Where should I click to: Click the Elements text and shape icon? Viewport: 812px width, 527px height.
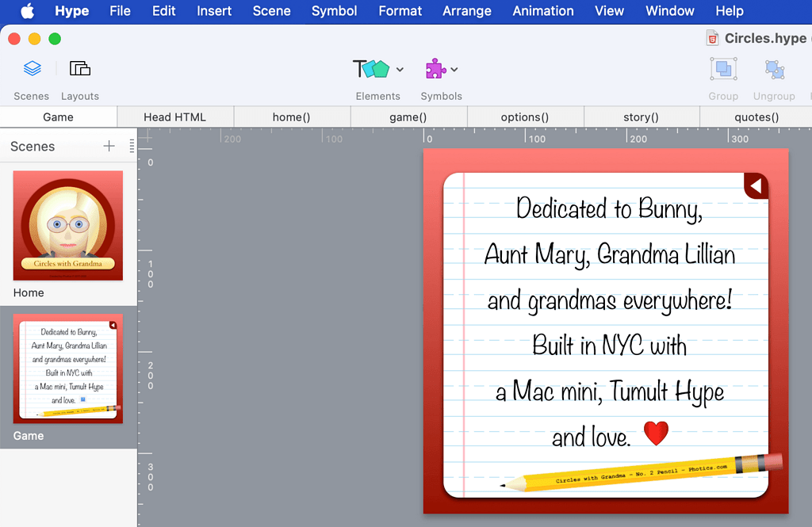tap(370, 69)
